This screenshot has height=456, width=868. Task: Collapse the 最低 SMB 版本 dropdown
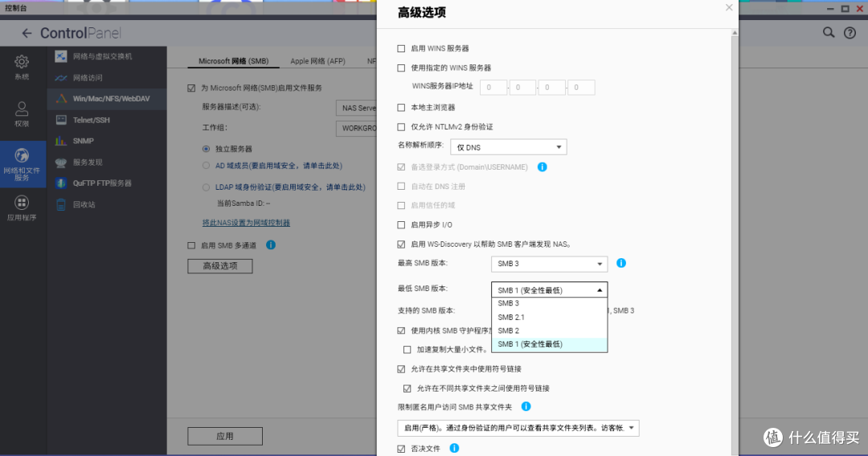(549, 290)
